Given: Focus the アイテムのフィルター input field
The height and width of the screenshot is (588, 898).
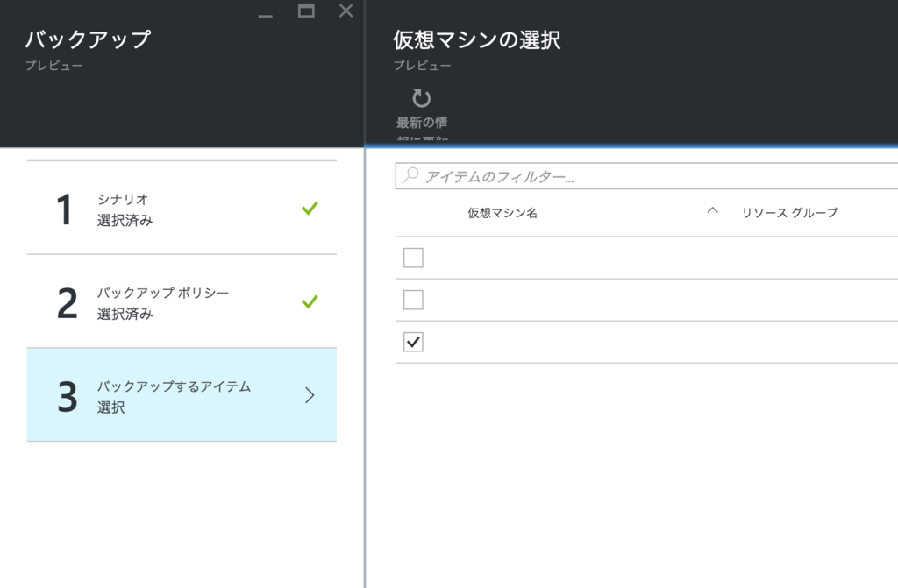Looking at the screenshot, I should click(646, 176).
